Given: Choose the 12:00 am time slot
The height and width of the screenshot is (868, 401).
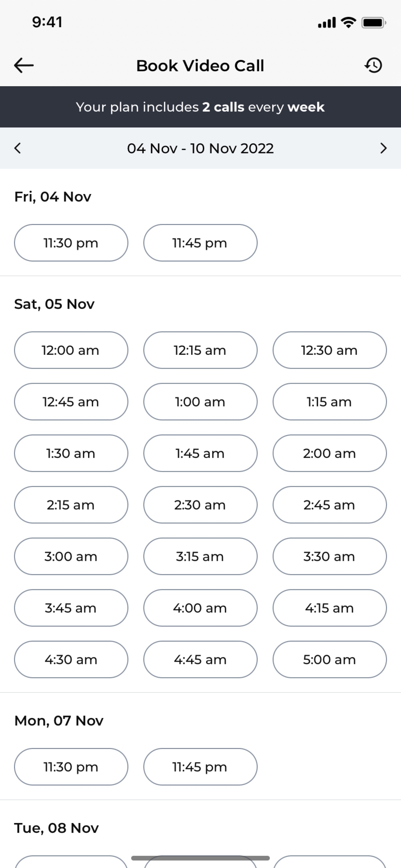Looking at the screenshot, I should (71, 351).
